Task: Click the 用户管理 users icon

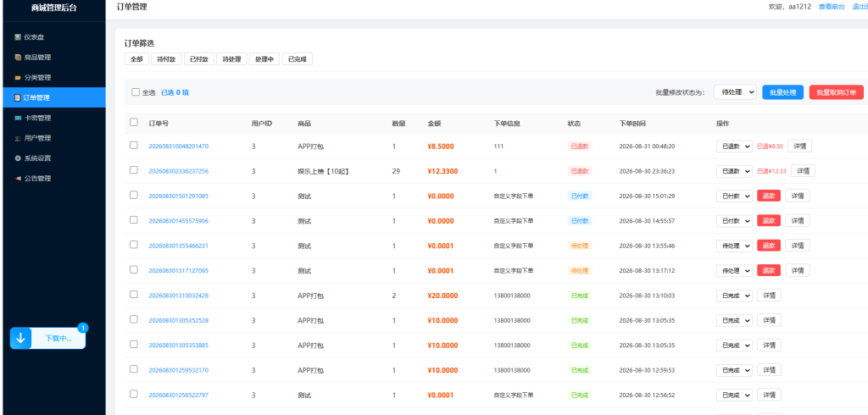Action: pyautogui.click(x=18, y=138)
